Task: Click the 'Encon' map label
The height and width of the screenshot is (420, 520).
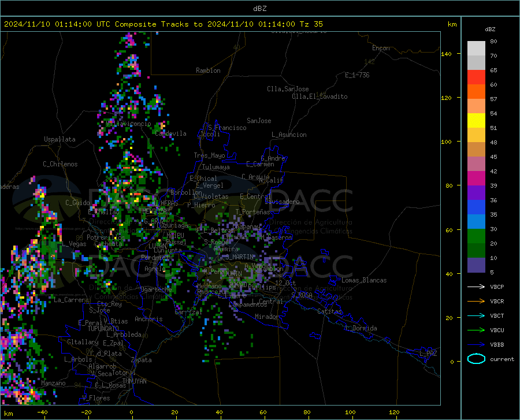Action: coord(381,48)
